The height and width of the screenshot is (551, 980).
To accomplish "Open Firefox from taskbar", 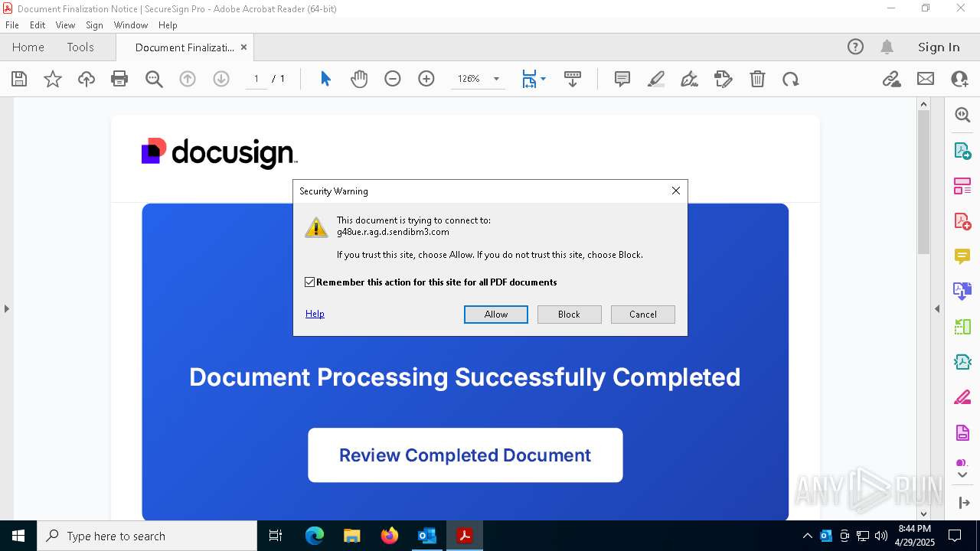I will coord(390,536).
